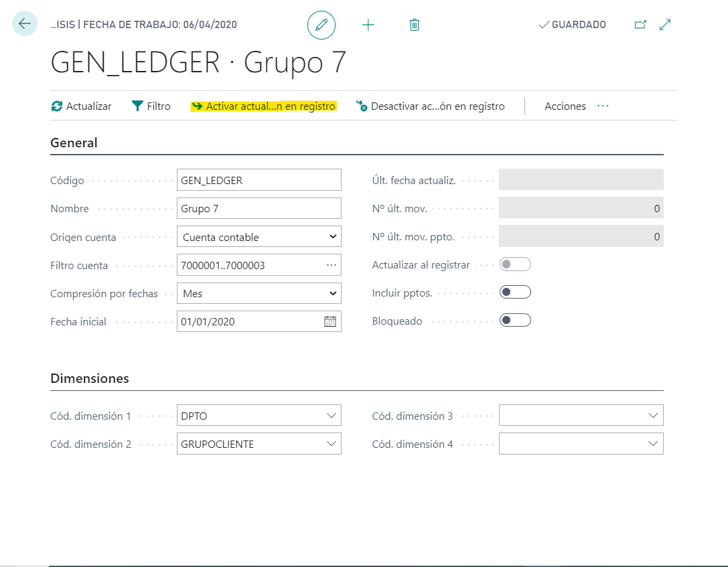Image resolution: width=728 pixels, height=567 pixels.
Task: Click the Últ. fecha actualiz. field
Action: (x=581, y=179)
